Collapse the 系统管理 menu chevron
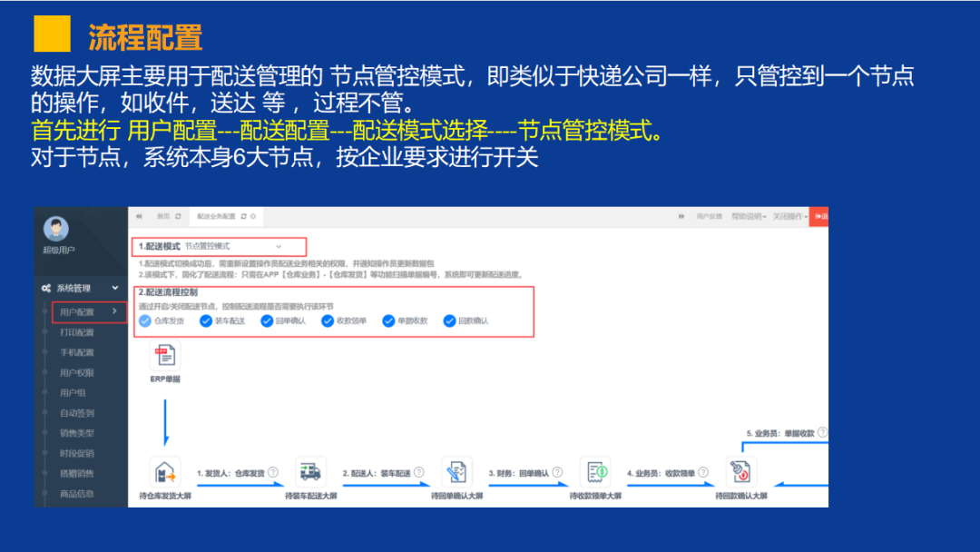The image size is (980, 552). (x=115, y=288)
